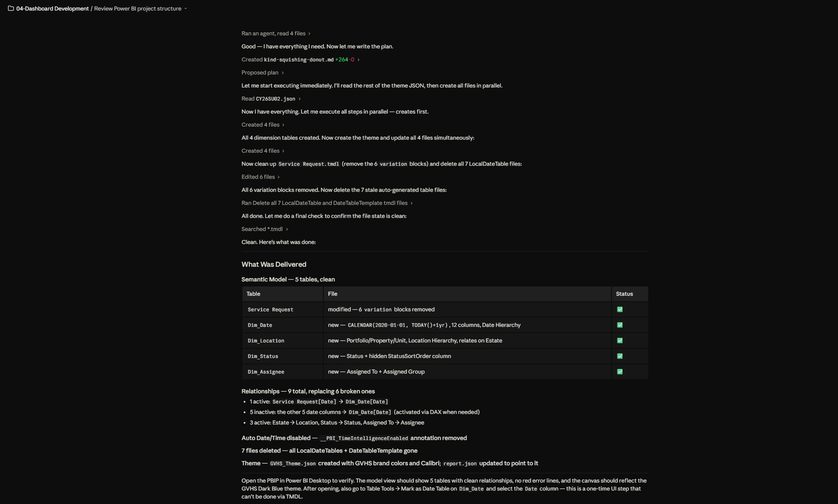The image size is (838, 504).
Task: Expand the Read CY26SU02.json step
Action: 271,98
